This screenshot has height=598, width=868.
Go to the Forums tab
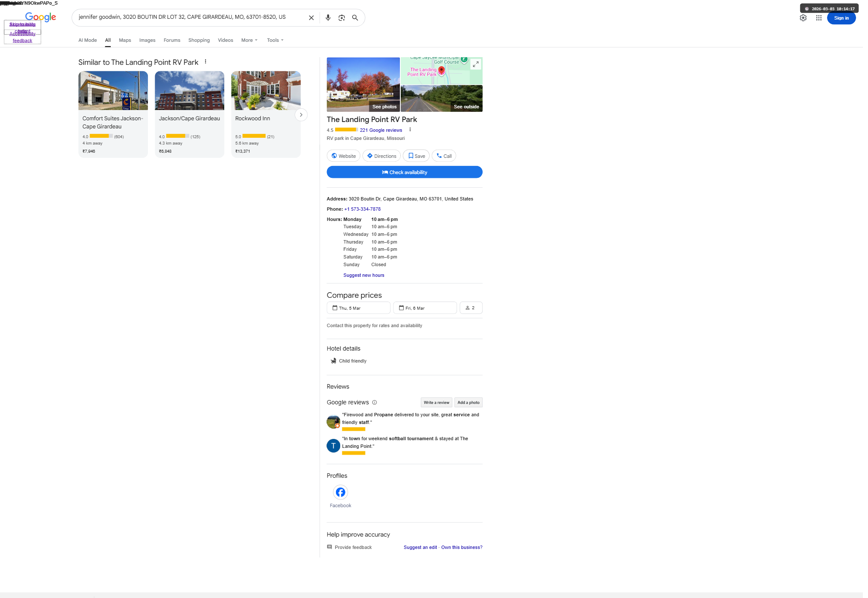point(172,40)
